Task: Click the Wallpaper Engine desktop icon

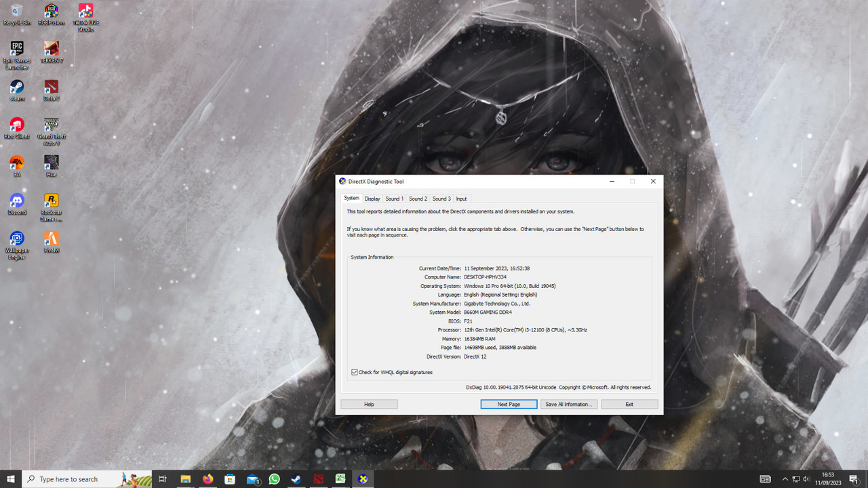Action: click(x=17, y=245)
